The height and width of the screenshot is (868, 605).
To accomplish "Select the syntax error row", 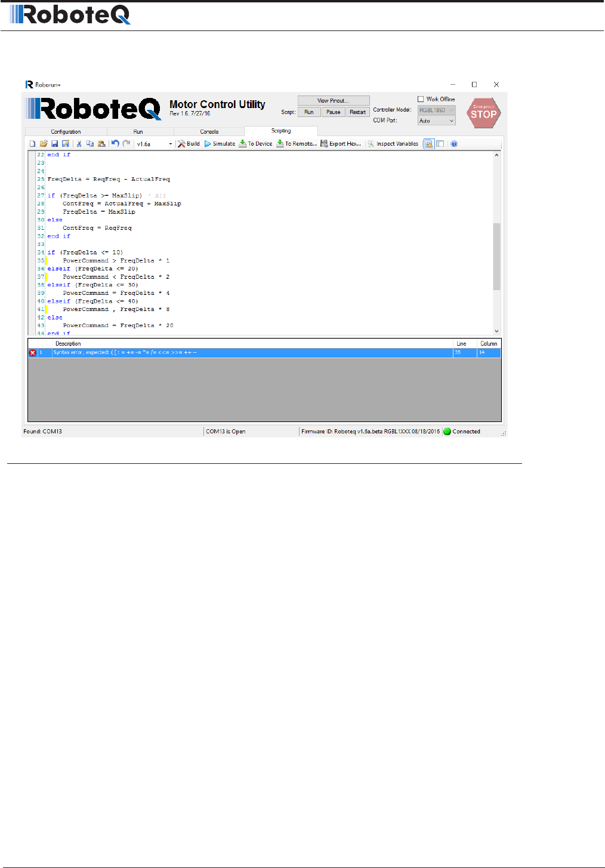I will pos(264,353).
